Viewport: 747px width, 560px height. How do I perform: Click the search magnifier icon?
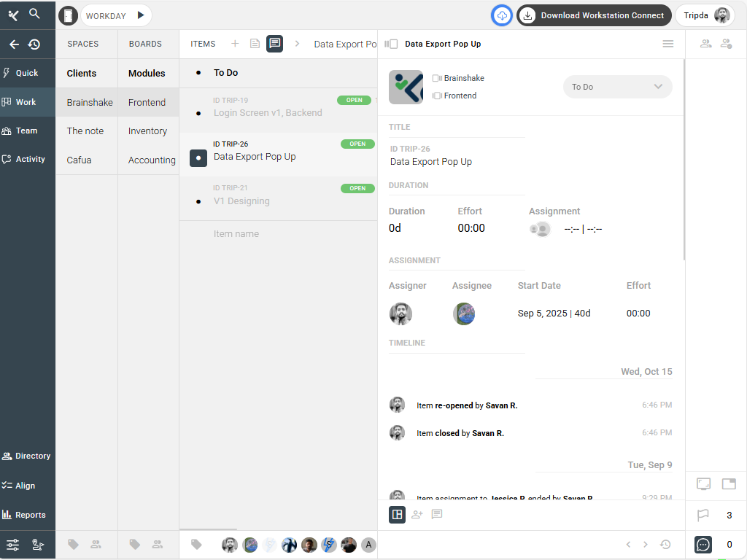tap(34, 14)
